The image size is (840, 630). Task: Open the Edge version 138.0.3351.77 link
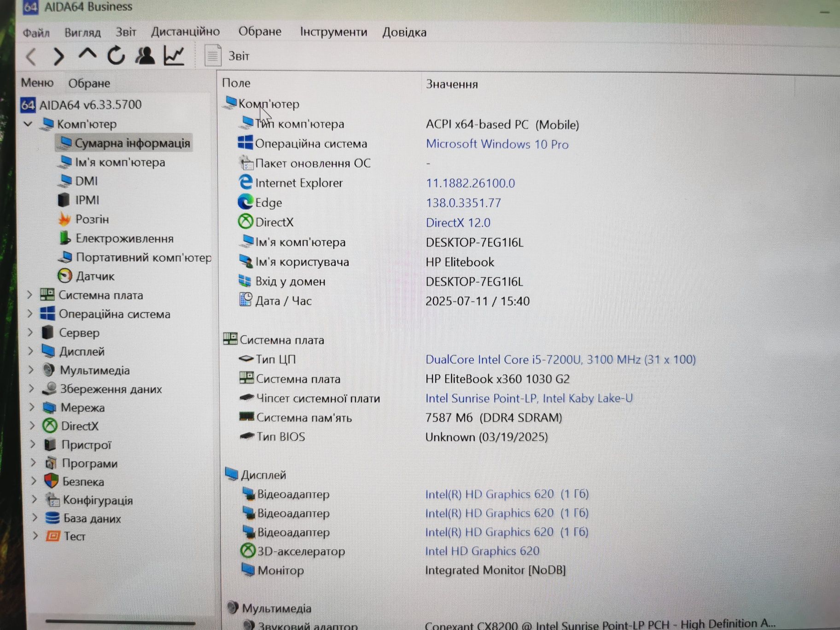coord(463,203)
